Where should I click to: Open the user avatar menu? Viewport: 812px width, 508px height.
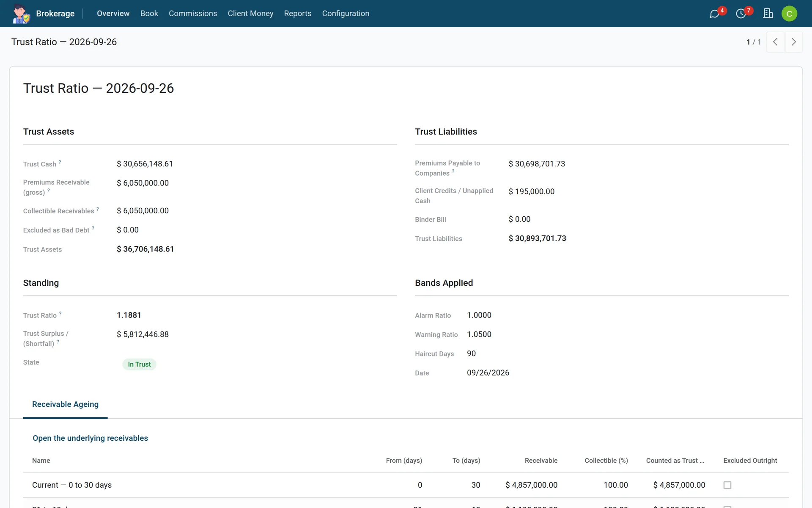789,14
